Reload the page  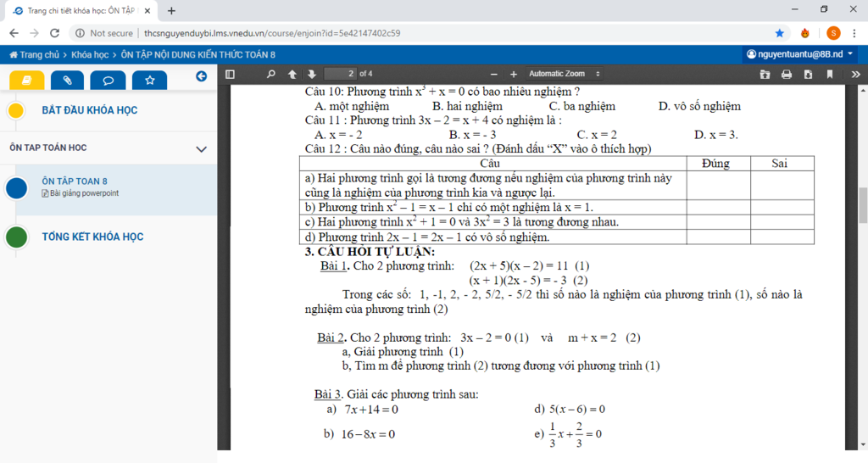(54, 33)
